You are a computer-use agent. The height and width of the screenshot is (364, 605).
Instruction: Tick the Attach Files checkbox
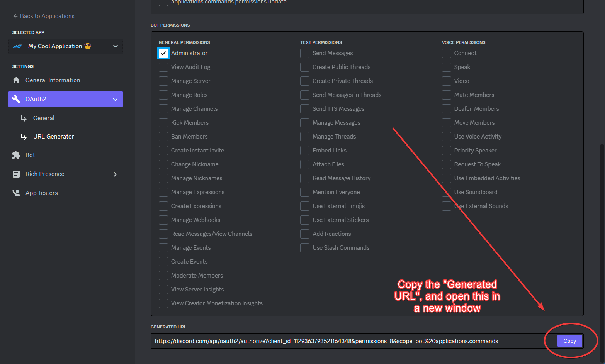[x=305, y=164]
